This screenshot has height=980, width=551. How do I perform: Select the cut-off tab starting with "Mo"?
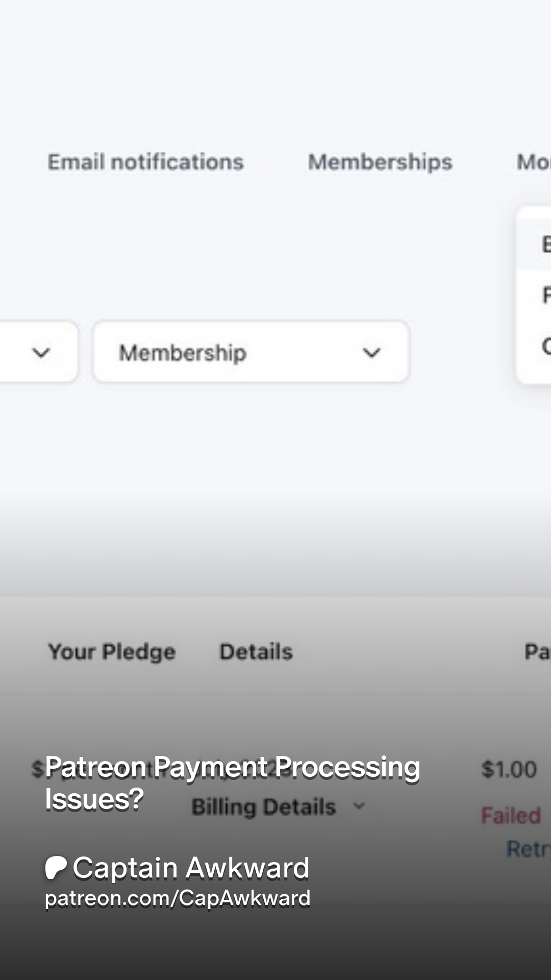(533, 162)
